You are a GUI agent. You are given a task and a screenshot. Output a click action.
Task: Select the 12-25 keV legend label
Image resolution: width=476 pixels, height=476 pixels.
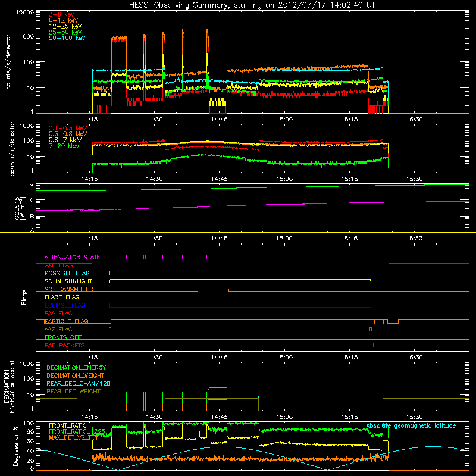65,26
